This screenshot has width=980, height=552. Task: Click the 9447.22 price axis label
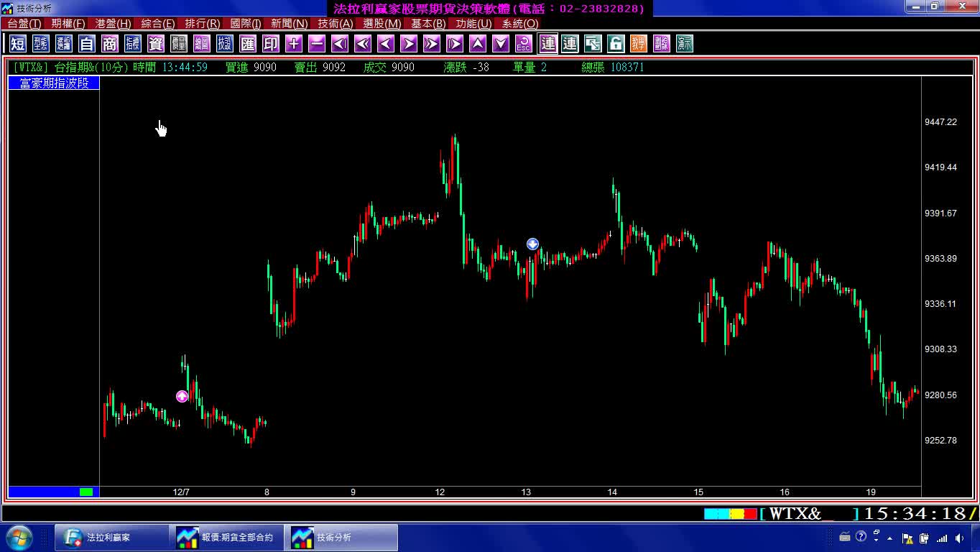coord(940,122)
